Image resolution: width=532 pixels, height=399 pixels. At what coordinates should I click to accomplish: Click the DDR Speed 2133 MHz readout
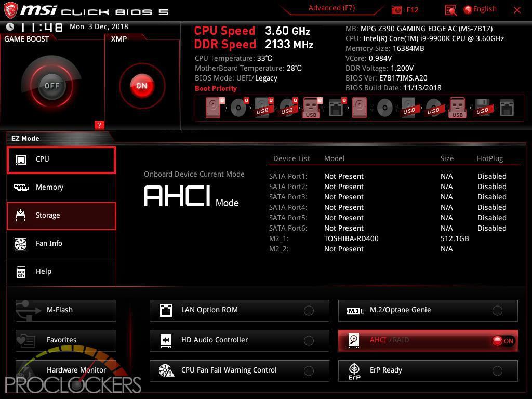(254, 45)
